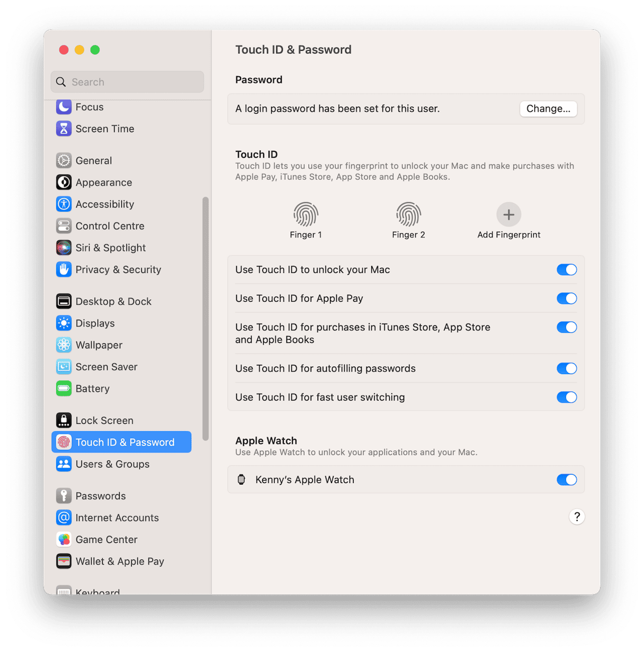644x652 pixels.
Task: Open the help question mark button
Action: [x=577, y=517]
